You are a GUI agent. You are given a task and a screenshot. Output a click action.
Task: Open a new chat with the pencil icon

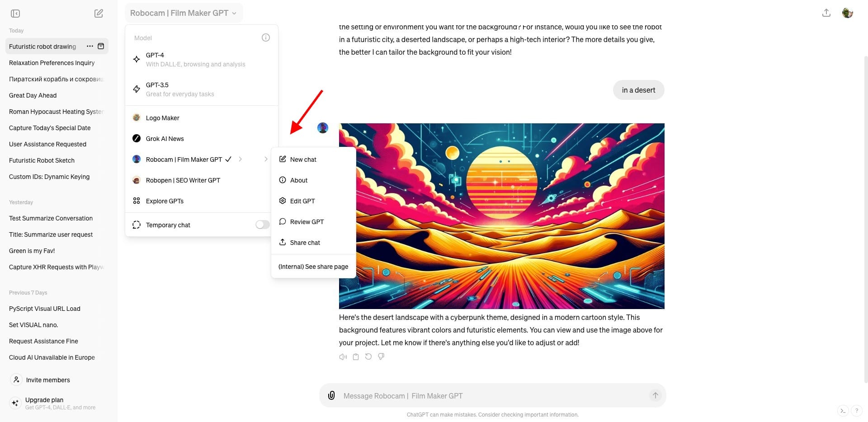[x=98, y=13]
